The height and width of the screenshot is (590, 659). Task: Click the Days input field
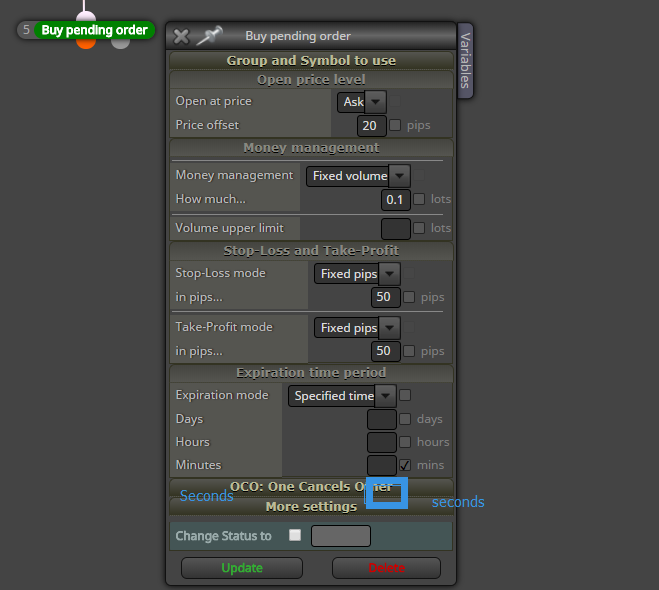tap(382, 419)
